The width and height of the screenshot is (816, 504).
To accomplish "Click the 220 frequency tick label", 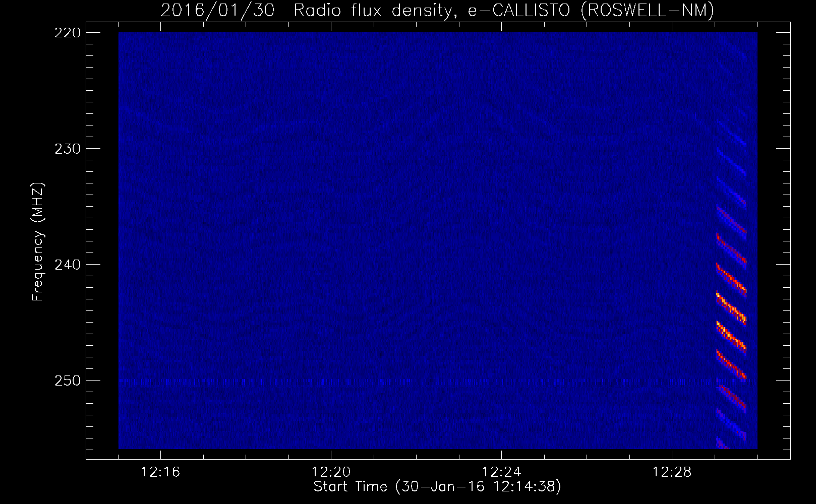I will (x=67, y=33).
